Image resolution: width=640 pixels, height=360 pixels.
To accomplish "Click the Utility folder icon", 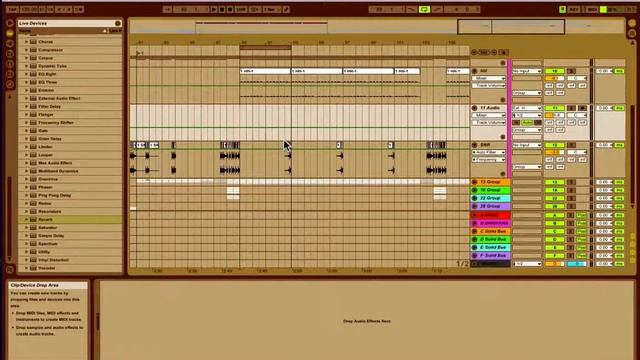I will (33, 252).
